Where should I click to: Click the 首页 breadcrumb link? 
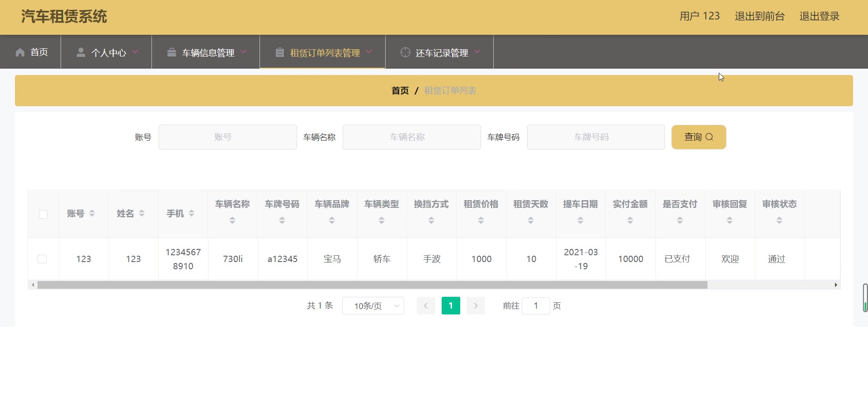pyautogui.click(x=400, y=91)
